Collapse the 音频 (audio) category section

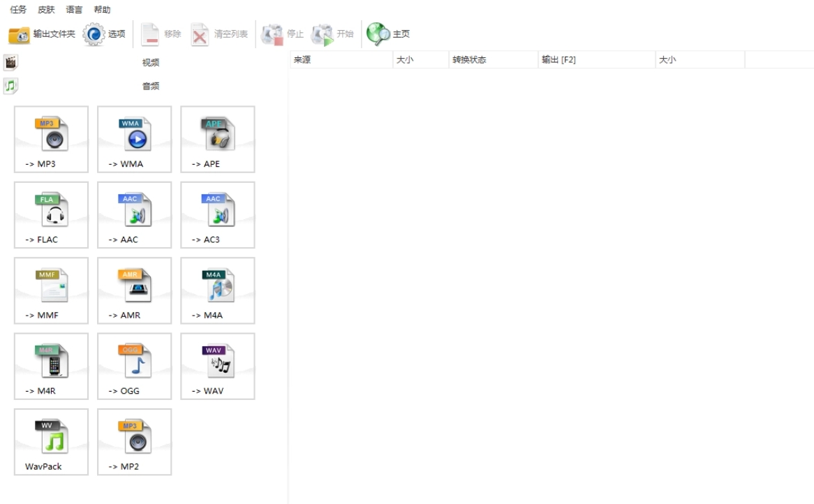tap(150, 87)
